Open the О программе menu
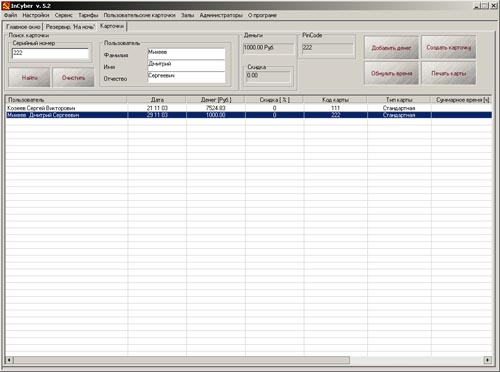The image size is (500, 372). [x=262, y=15]
